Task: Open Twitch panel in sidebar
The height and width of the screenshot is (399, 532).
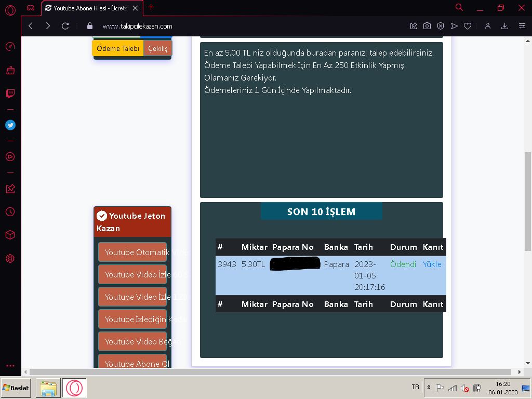Action: 10,94
